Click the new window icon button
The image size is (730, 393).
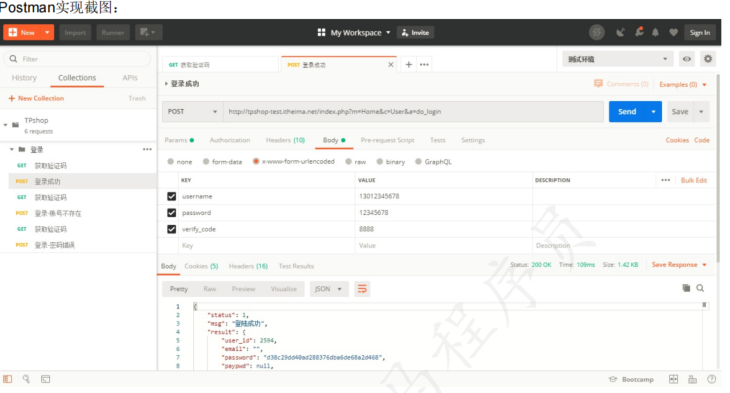[149, 32]
